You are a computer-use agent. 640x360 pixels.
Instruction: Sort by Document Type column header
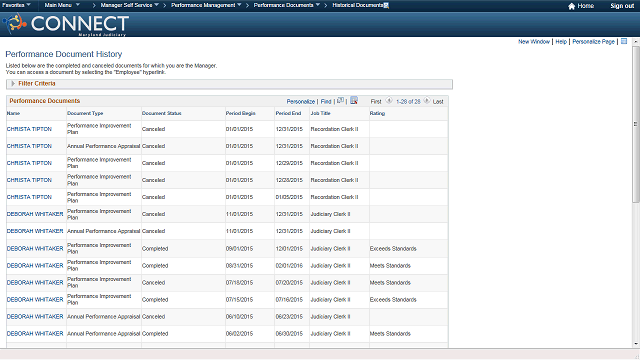pos(85,113)
